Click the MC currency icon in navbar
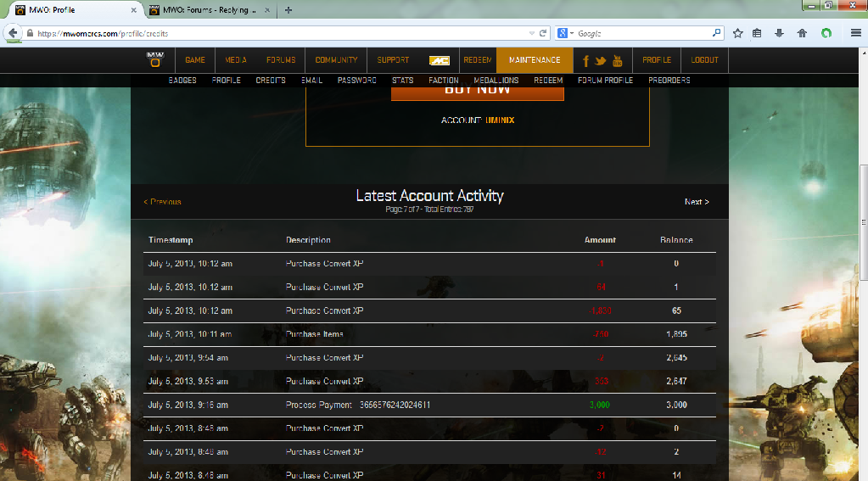Viewport: 868px width, 481px height. (440, 60)
